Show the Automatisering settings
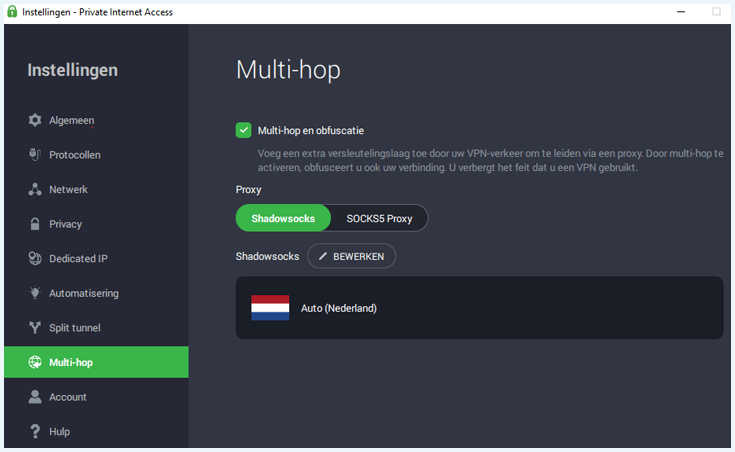Viewport: 735px width, 452px height. click(x=96, y=293)
